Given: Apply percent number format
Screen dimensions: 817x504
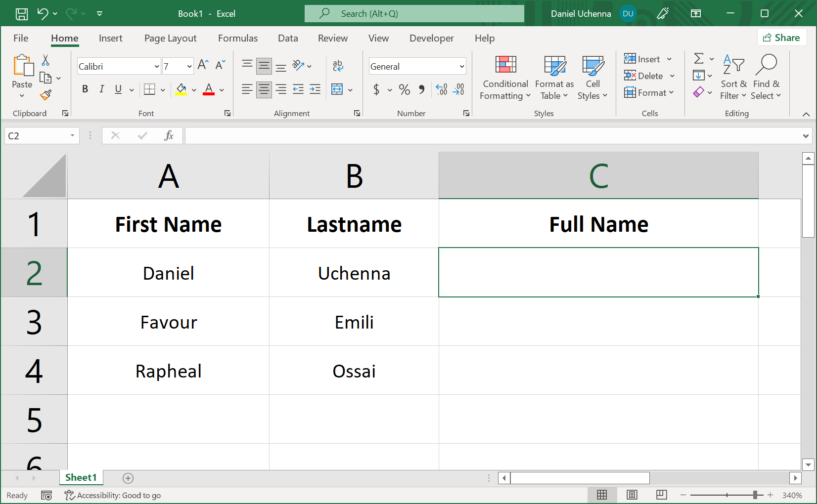Looking at the screenshot, I should click(x=404, y=89).
